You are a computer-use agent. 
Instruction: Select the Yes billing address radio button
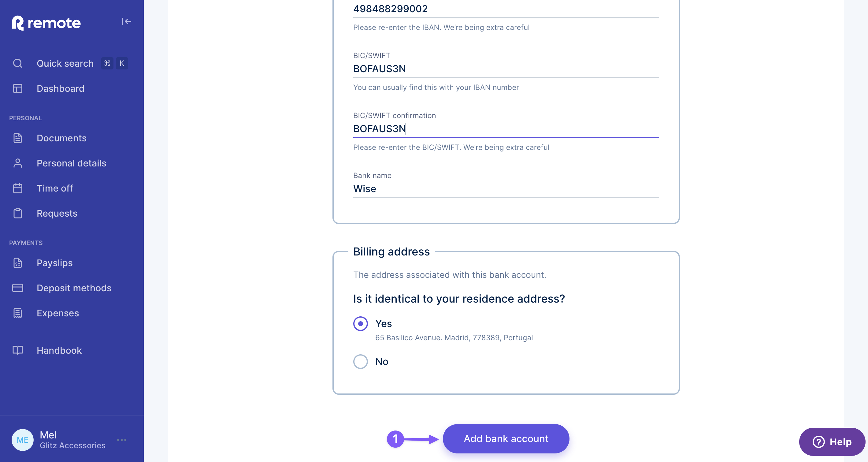(360, 323)
